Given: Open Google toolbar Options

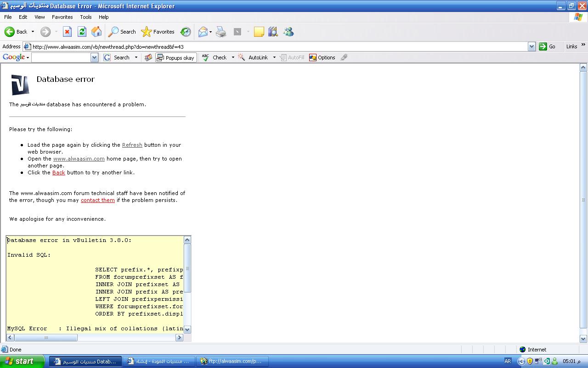Looking at the screenshot, I should [x=322, y=57].
